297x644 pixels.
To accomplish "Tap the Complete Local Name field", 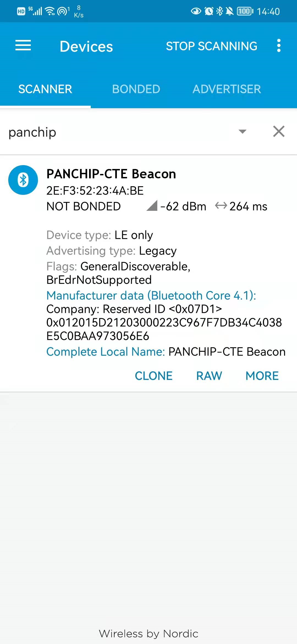I will tap(166, 352).
